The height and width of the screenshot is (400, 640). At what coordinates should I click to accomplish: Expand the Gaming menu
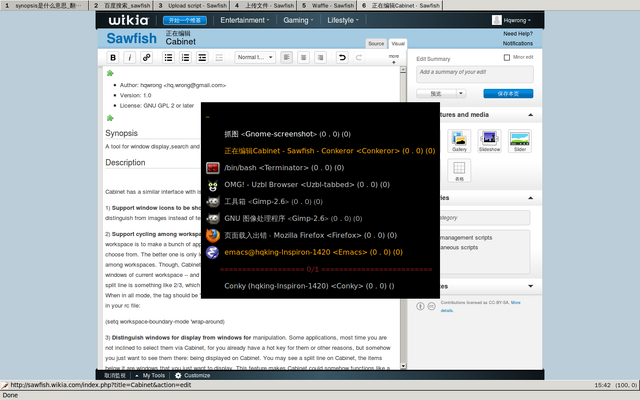click(x=298, y=20)
